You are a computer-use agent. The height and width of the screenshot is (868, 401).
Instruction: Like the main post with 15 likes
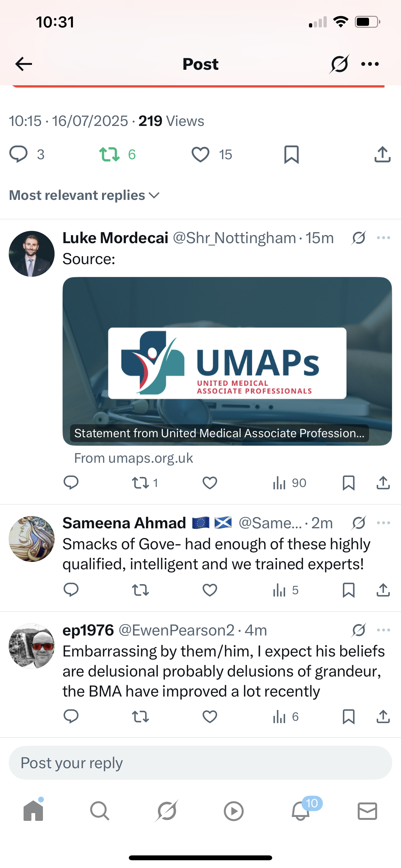coord(200,155)
